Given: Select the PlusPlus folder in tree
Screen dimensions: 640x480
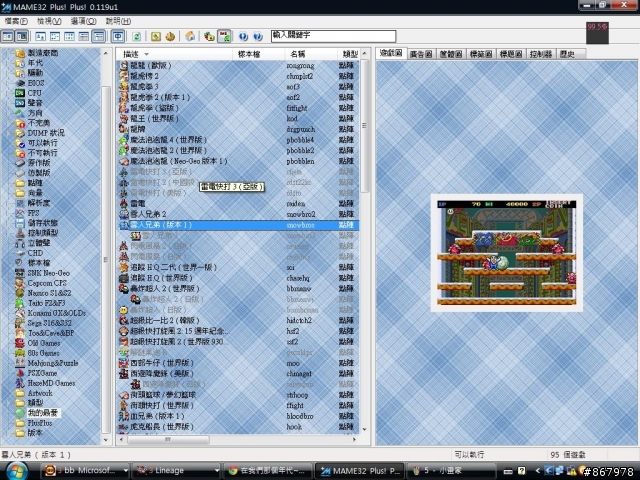Looking at the screenshot, I should (x=40, y=423).
